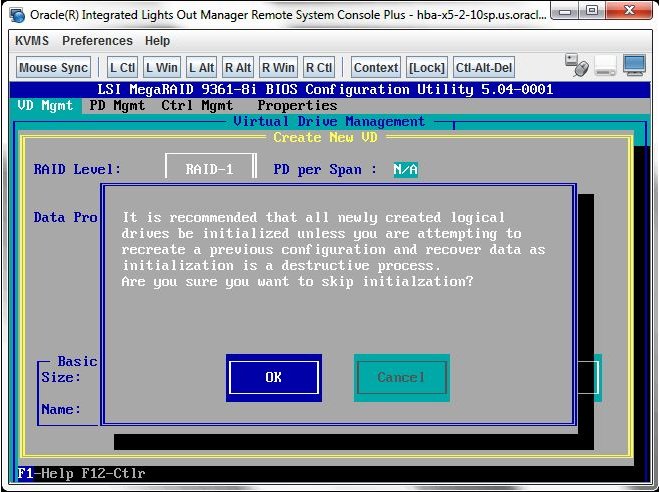Switch to the PD Mgmt tab
Viewport: 659px width, 492px height.
[117, 105]
